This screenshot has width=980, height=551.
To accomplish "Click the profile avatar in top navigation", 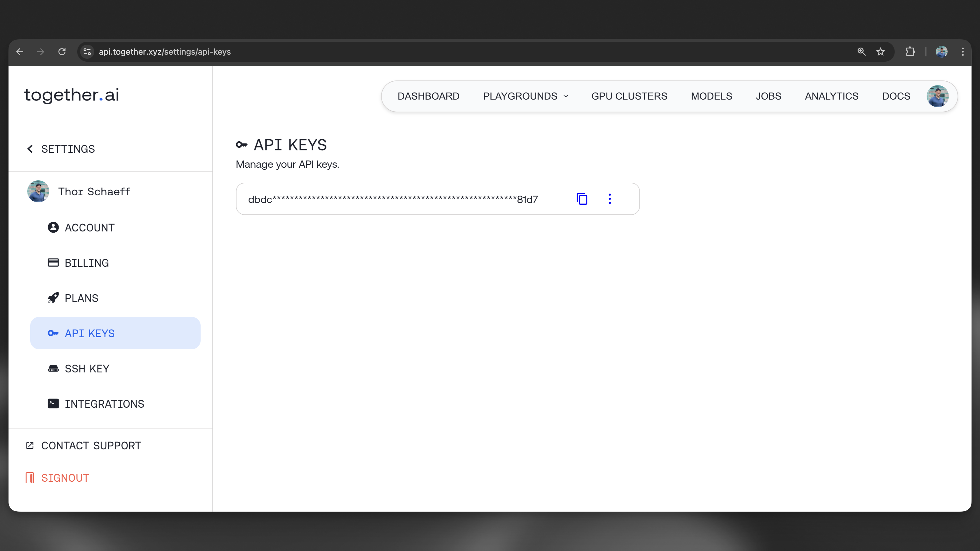I will point(937,96).
